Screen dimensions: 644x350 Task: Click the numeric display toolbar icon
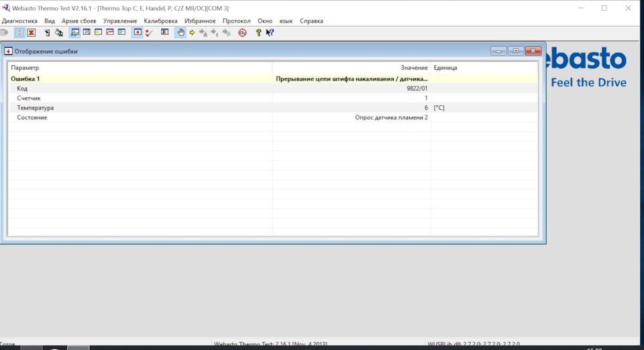tap(87, 32)
